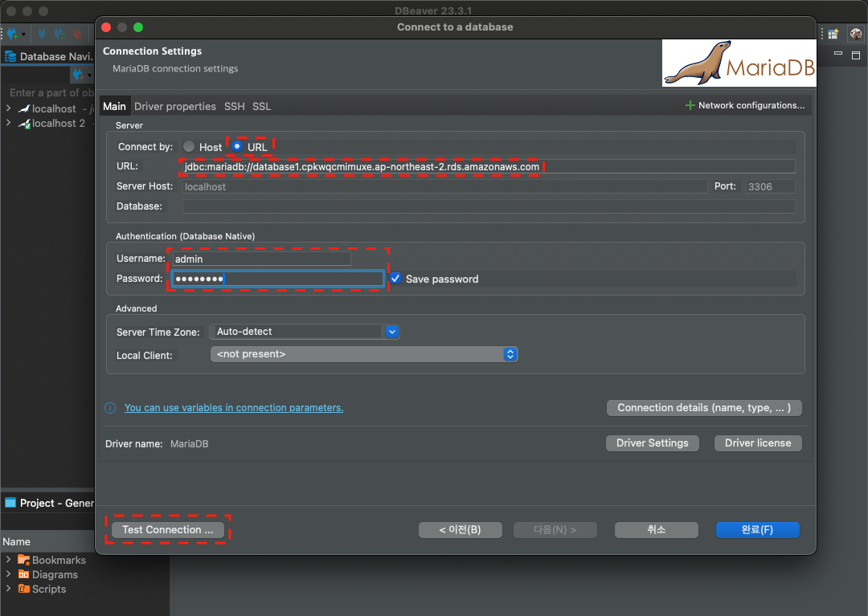Image resolution: width=868 pixels, height=616 pixels.
Task: Click the Database name input field
Action: [489, 206]
